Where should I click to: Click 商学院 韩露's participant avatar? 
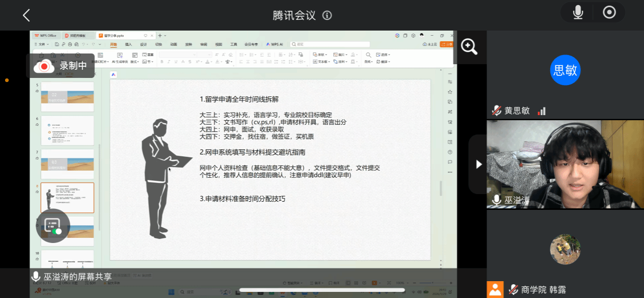coord(565,250)
